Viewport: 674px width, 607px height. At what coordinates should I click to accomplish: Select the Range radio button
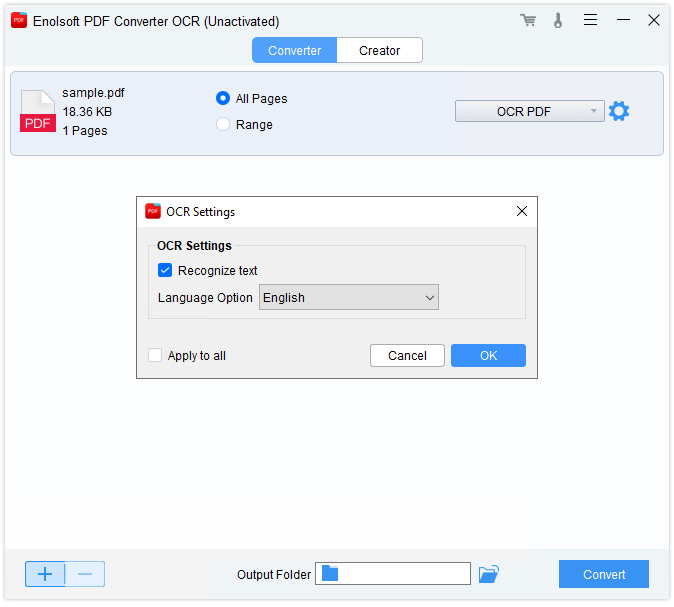(223, 124)
